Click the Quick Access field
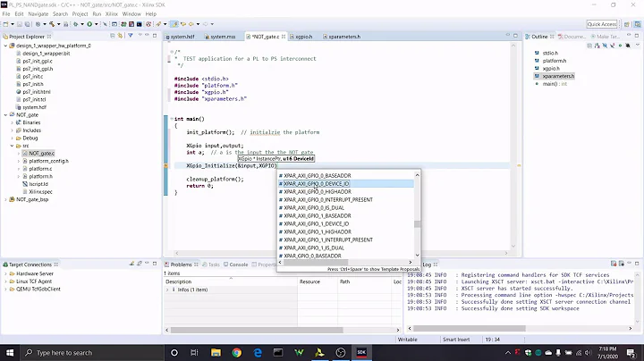 point(602,24)
